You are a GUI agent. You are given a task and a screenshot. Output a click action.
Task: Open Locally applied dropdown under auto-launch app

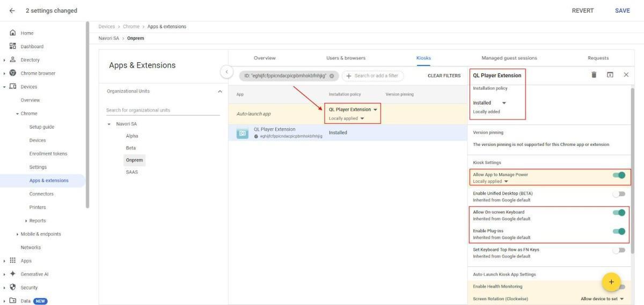pyautogui.click(x=347, y=118)
